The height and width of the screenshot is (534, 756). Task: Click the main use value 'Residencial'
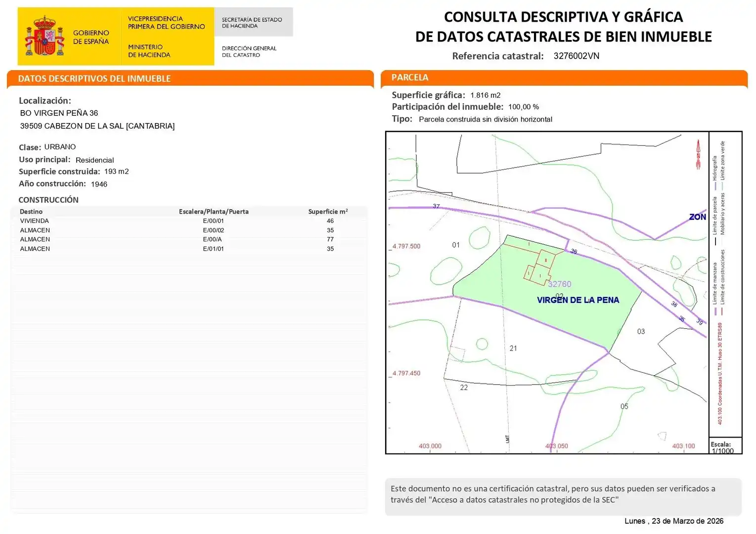(x=94, y=160)
